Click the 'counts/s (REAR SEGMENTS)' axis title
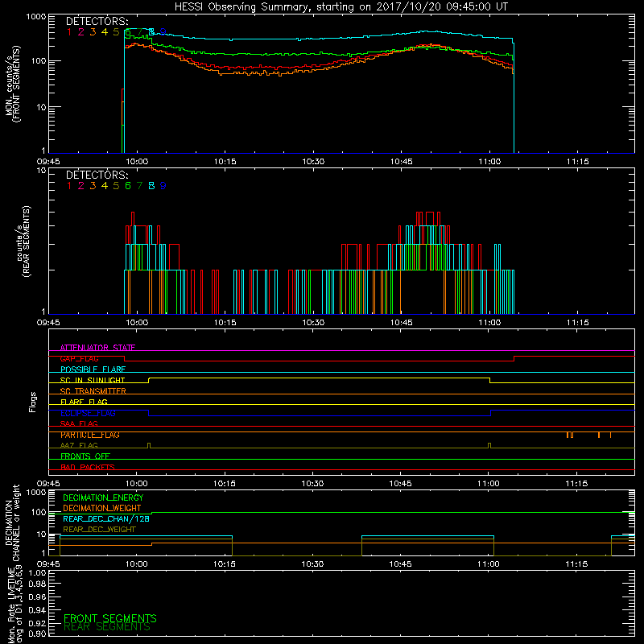 click(23, 242)
